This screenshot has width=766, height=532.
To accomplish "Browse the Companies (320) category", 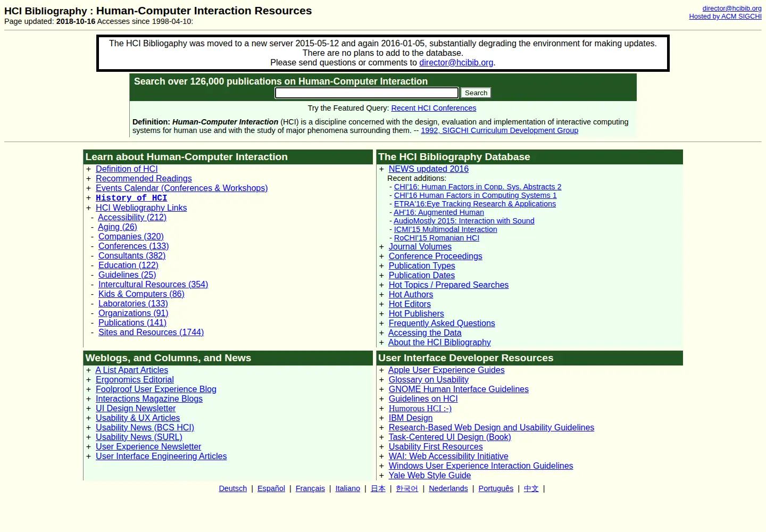I will pyautogui.click(x=131, y=237).
